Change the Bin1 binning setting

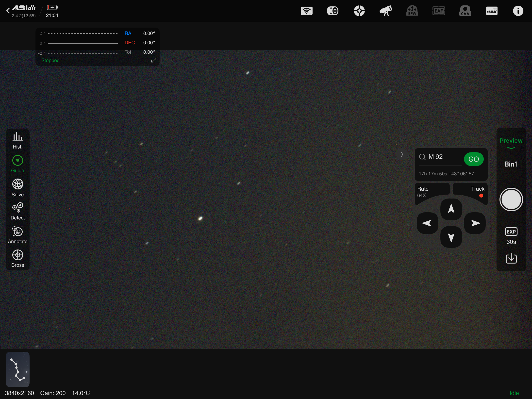click(511, 164)
